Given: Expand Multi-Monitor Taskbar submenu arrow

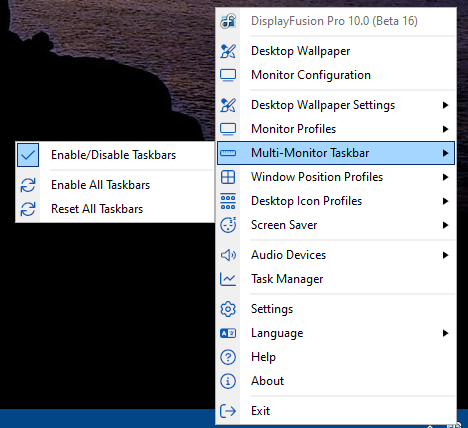Looking at the screenshot, I should coord(445,153).
